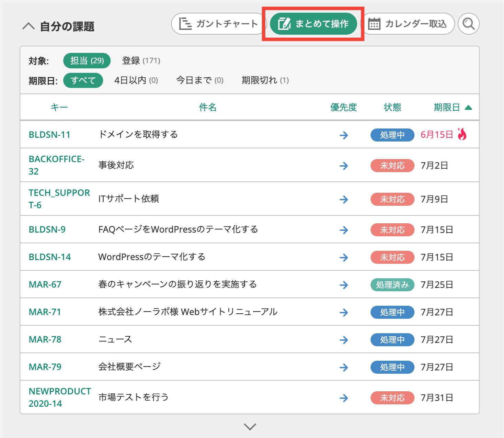504x438 pixels.
Task: Click title 春のキャンペーンの振り返りを実施する
Action: click(x=177, y=284)
